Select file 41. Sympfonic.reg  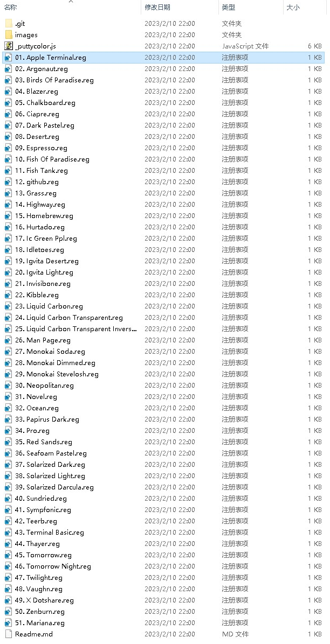[43, 509]
